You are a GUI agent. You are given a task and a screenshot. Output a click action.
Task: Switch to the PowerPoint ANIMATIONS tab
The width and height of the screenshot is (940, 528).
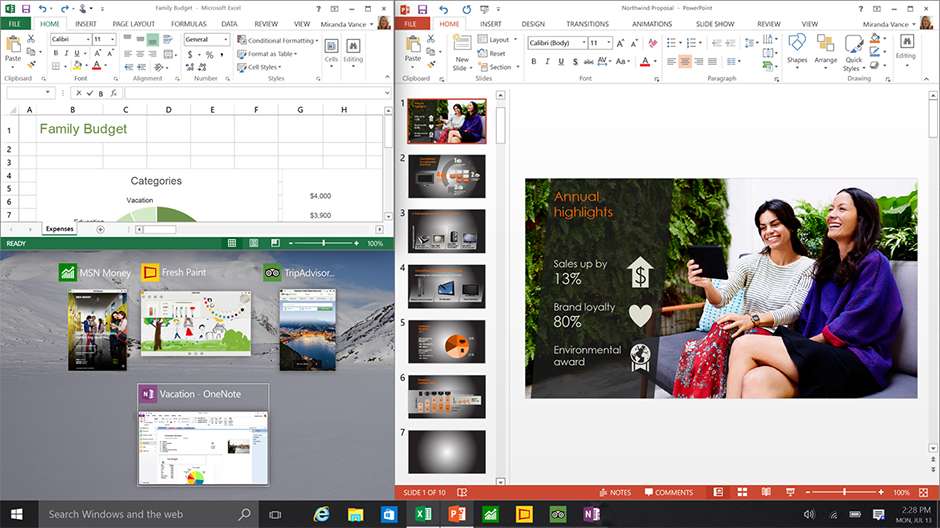(652, 24)
